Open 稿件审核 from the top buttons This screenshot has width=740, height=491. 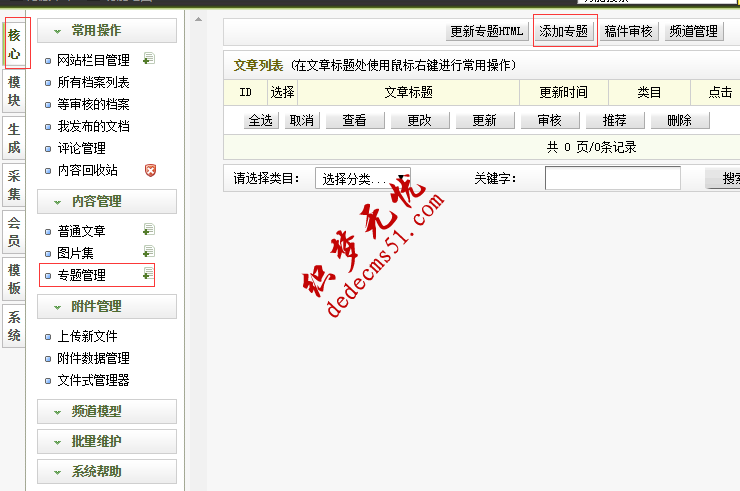click(x=629, y=32)
